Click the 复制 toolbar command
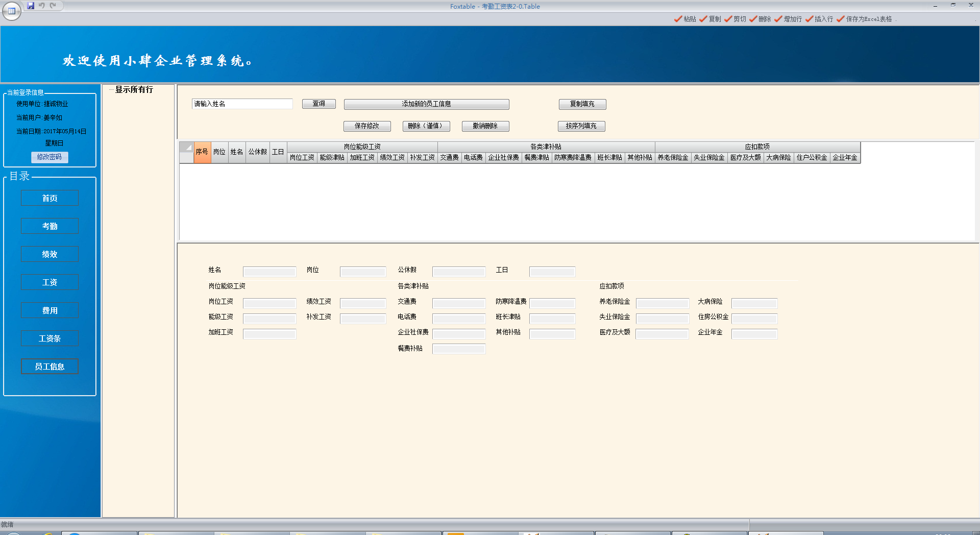Viewport: 980px width, 535px height. (x=710, y=19)
